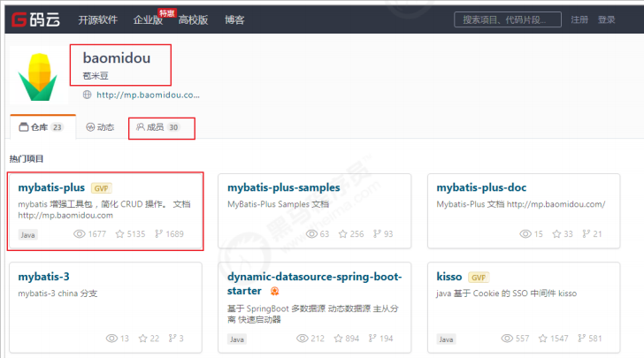Open the mybatis-plus-samples repository

(x=284, y=187)
